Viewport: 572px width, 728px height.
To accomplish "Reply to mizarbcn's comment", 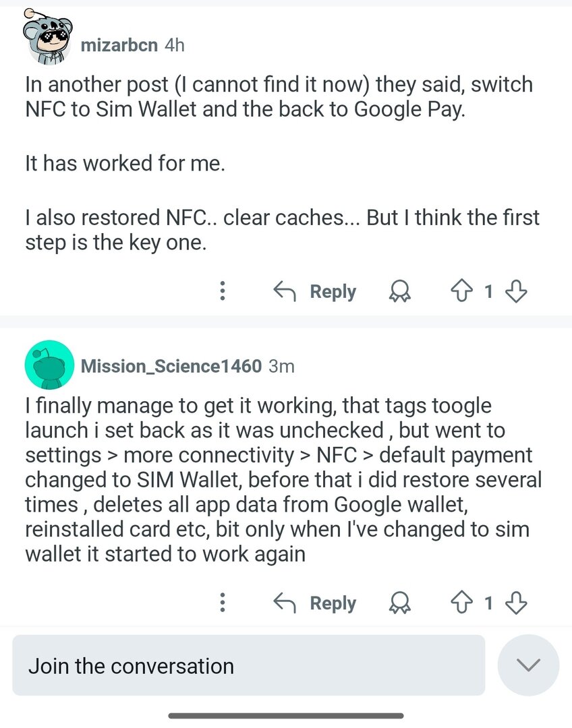I will 314,291.
